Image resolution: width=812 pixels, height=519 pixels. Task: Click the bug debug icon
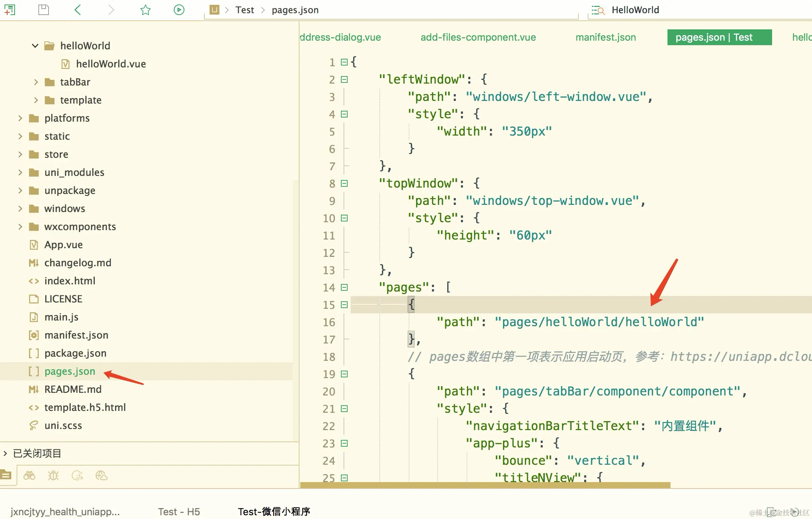click(x=53, y=476)
